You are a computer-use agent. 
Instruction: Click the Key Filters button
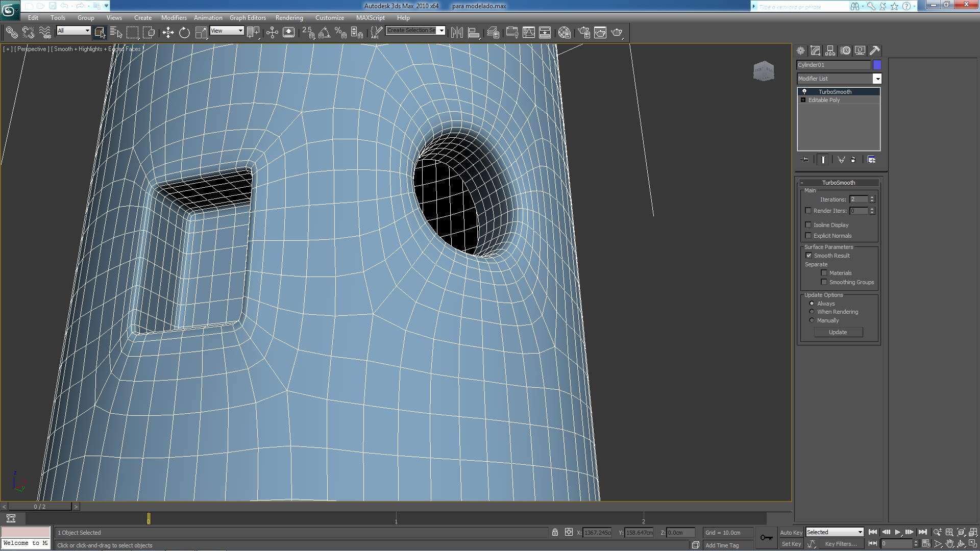pyautogui.click(x=841, y=544)
